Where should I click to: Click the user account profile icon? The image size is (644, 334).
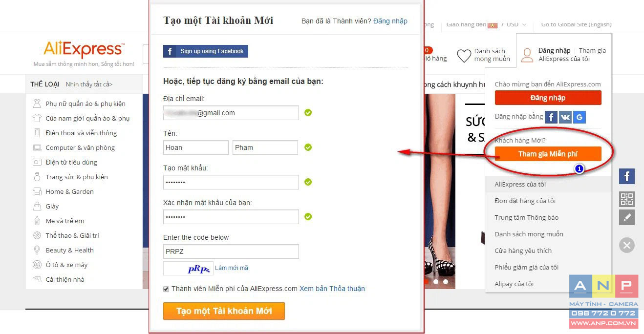point(527,55)
